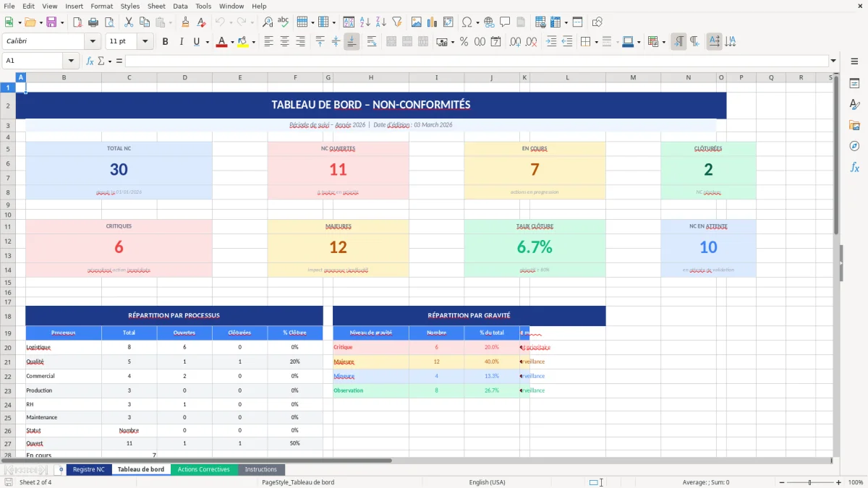Switch to the Registre NC sheet tab

tap(88, 468)
